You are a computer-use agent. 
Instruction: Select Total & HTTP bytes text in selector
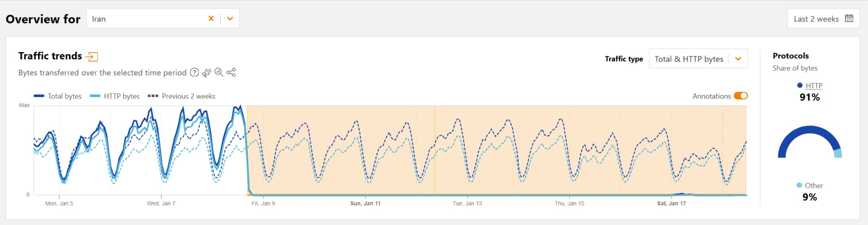(689, 59)
